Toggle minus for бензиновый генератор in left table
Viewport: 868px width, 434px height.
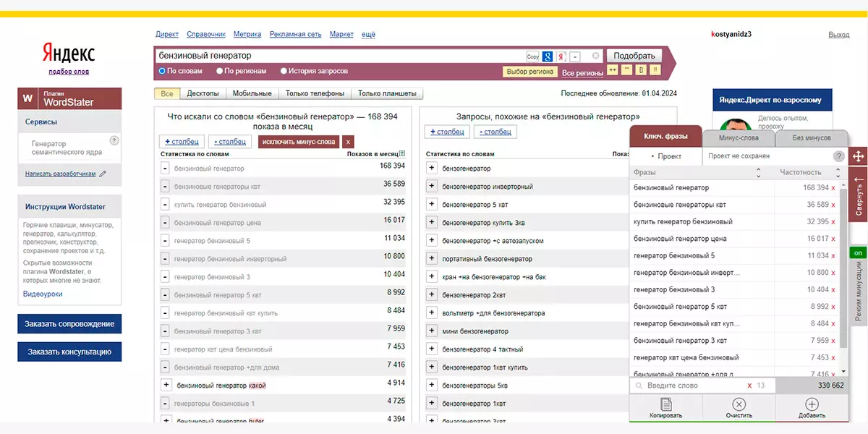click(166, 169)
